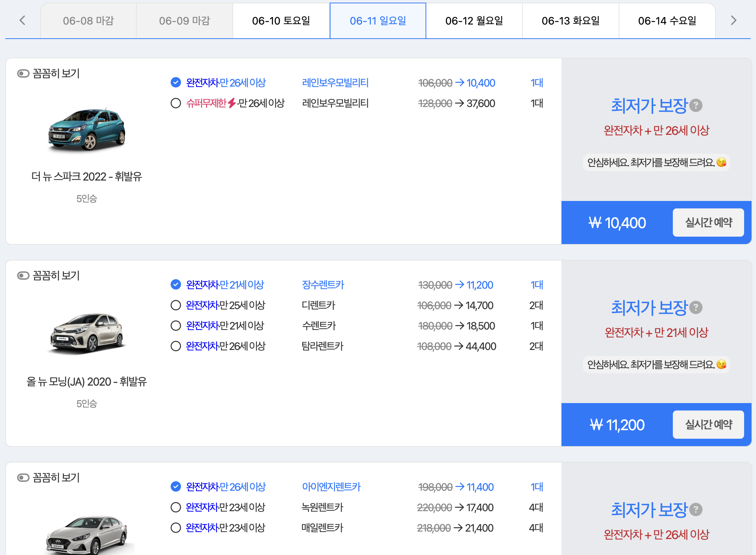The height and width of the screenshot is (555, 756).
Task: Select the 06-09 마감 date tab
Action: click(x=185, y=21)
